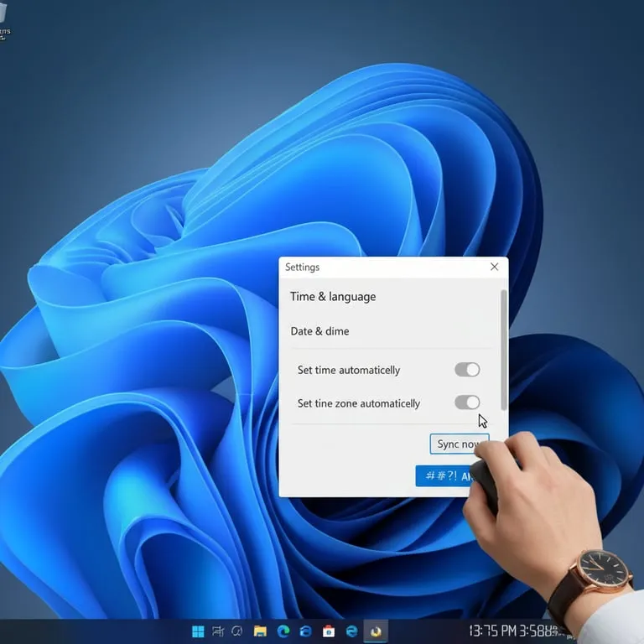Image resolution: width=644 pixels, height=644 pixels.
Task: Click the Settings title text
Action: pos(302,267)
